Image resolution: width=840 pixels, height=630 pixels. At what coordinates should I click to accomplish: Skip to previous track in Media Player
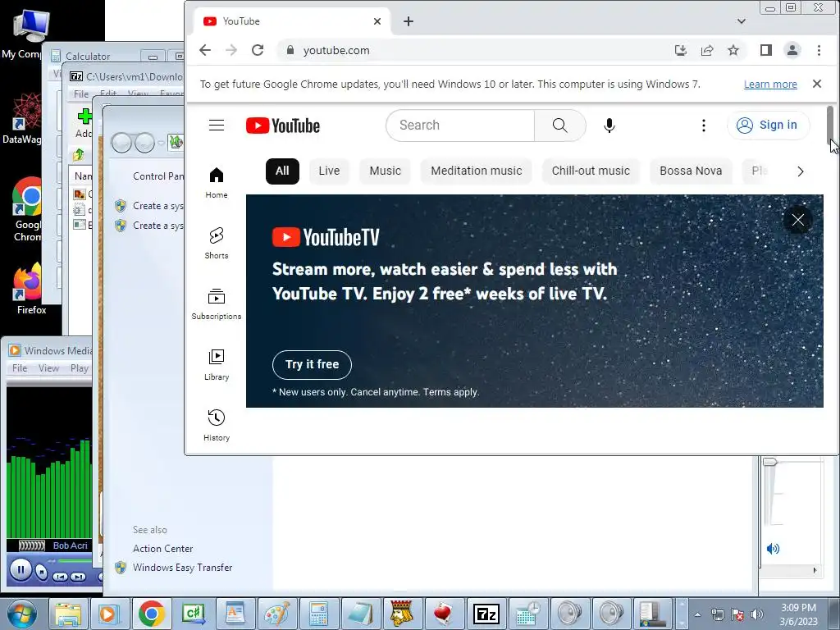coord(60,577)
